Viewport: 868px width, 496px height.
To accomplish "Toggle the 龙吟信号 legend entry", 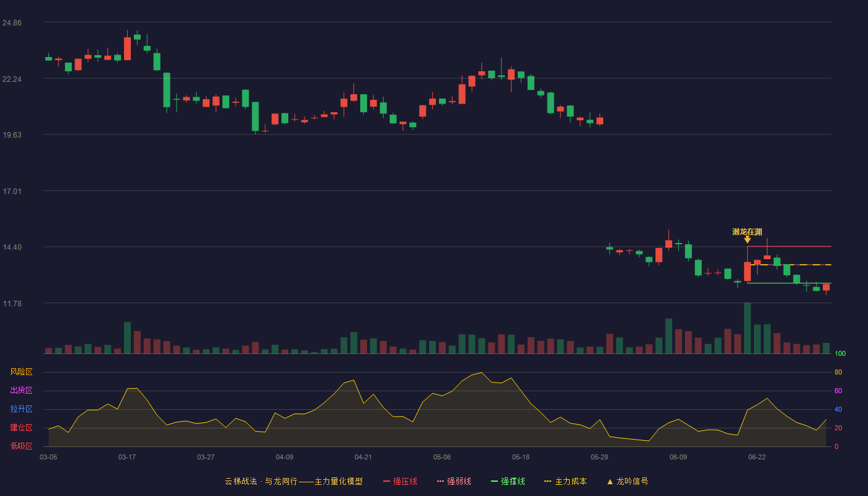I will (627, 481).
